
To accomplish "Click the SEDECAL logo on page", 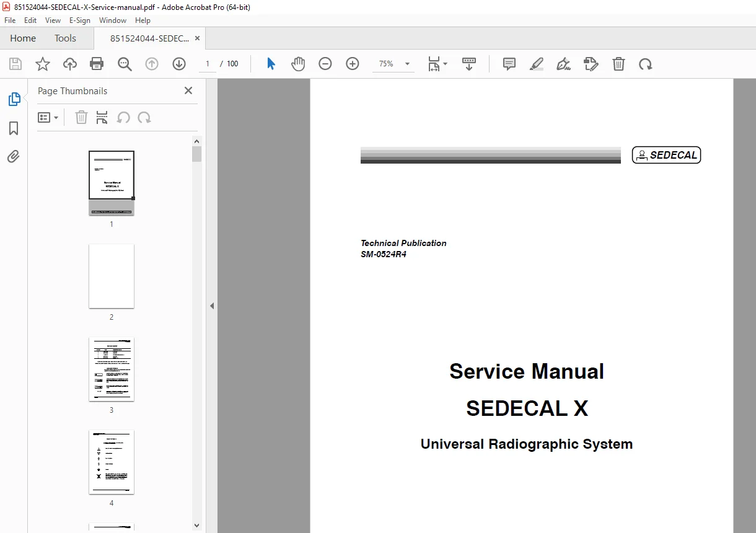I will [x=666, y=155].
